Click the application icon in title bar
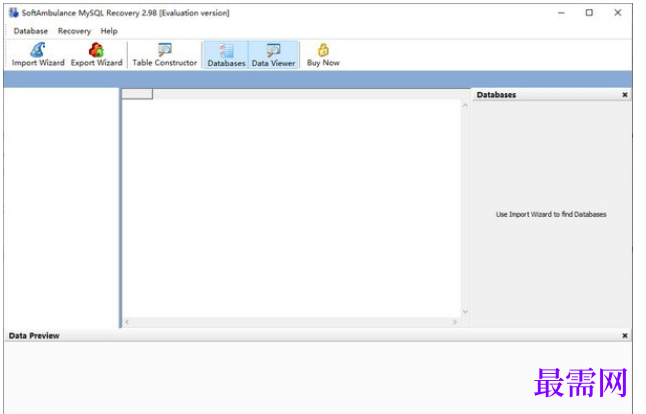 (x=14, y=13)
